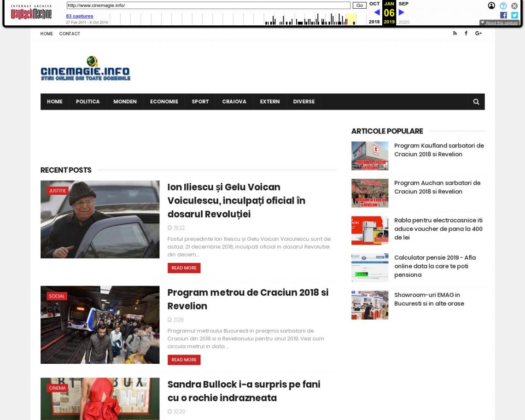Viewport: 525px width, 420px height.
Task: Click the Auchan article thumbnail
Action: (370, 193)
